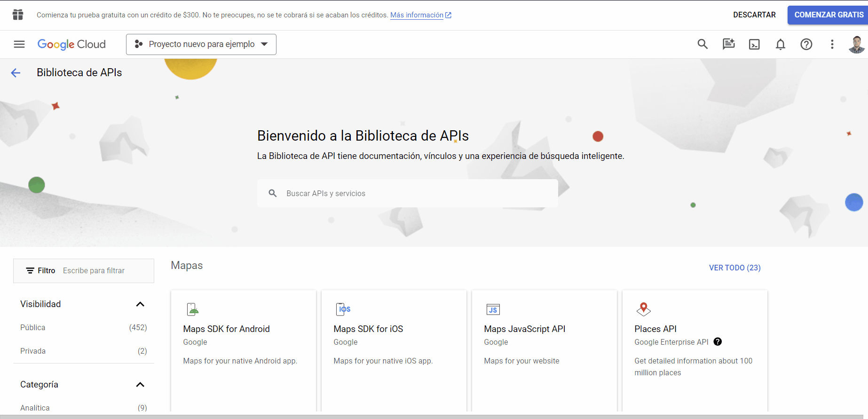Click the search magnifier icon in header

[x=702, y=44]
